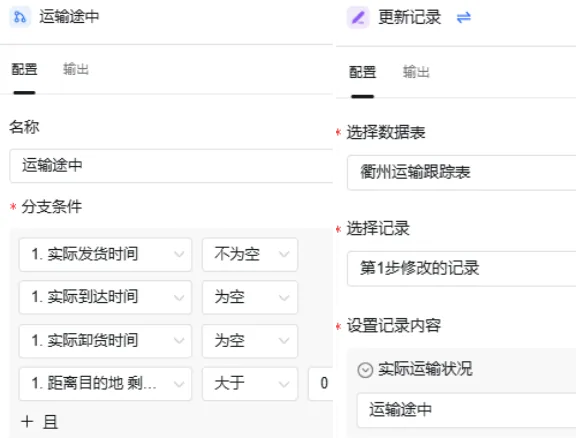Open the 实际到达时间 field dropdown
The width and height of the screenshot is (576, 439).
click(105, 297)
